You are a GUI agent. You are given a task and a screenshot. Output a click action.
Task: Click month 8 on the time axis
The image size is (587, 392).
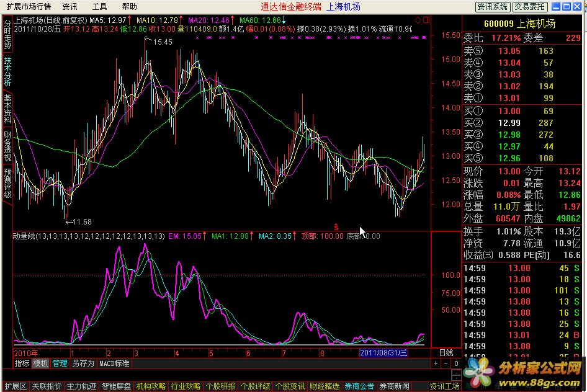[x=322, y=353]
